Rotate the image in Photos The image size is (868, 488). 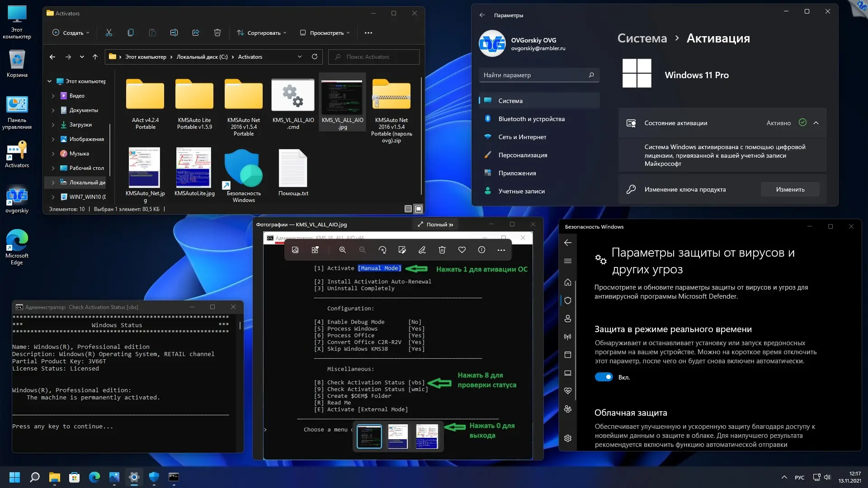pos(382,250)
